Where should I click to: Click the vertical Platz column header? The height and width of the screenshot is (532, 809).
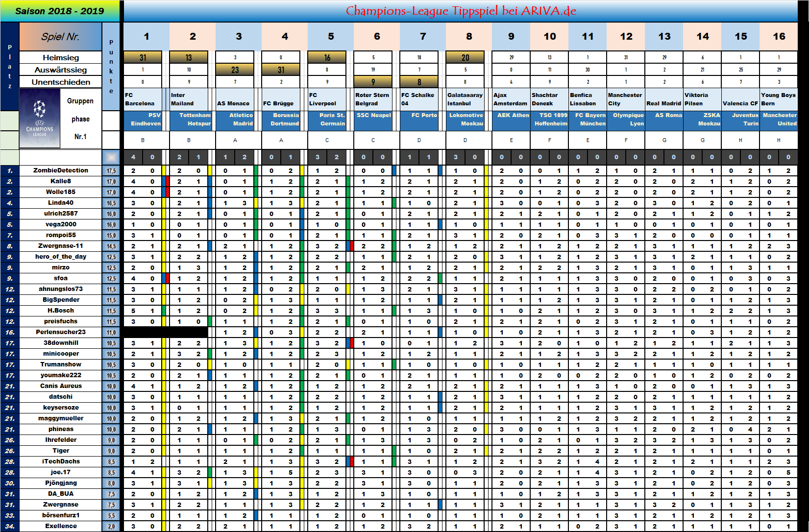click(9, 67)
